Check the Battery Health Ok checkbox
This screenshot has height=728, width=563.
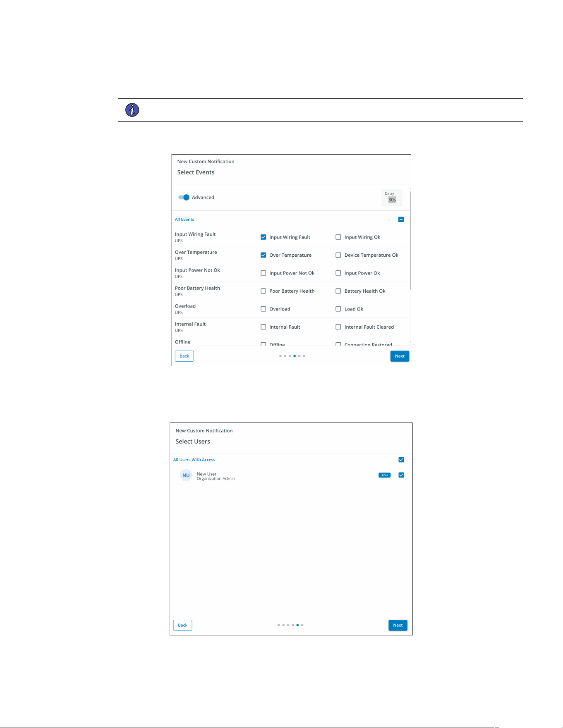pos(338,291)
